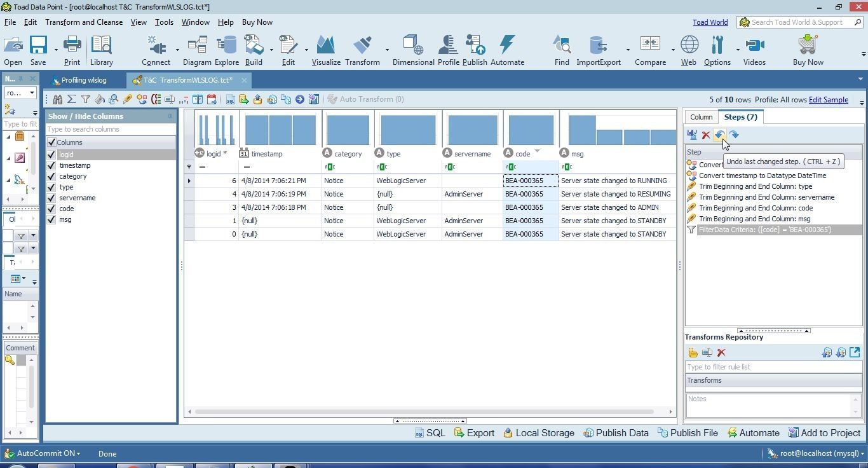Click the blue circle arrow icon in toolbar
Viewport: 868px width, 468px height.
pos(299,99)
